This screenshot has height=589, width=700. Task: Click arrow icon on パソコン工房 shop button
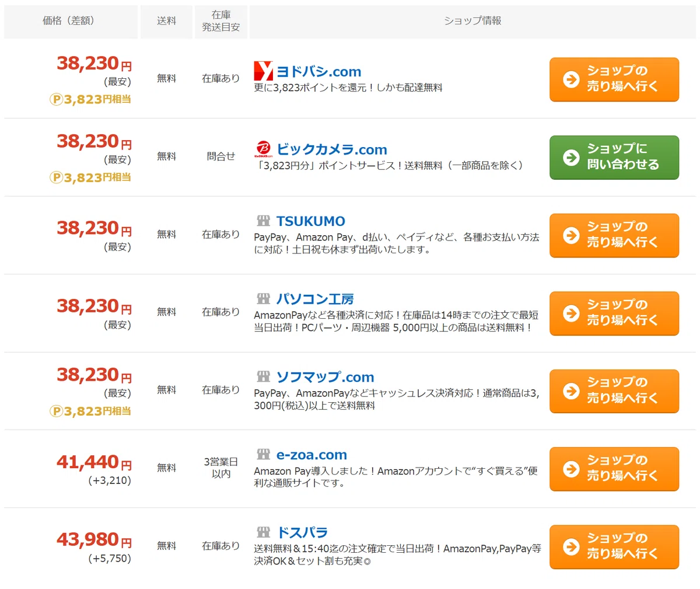tap(571, 313)
